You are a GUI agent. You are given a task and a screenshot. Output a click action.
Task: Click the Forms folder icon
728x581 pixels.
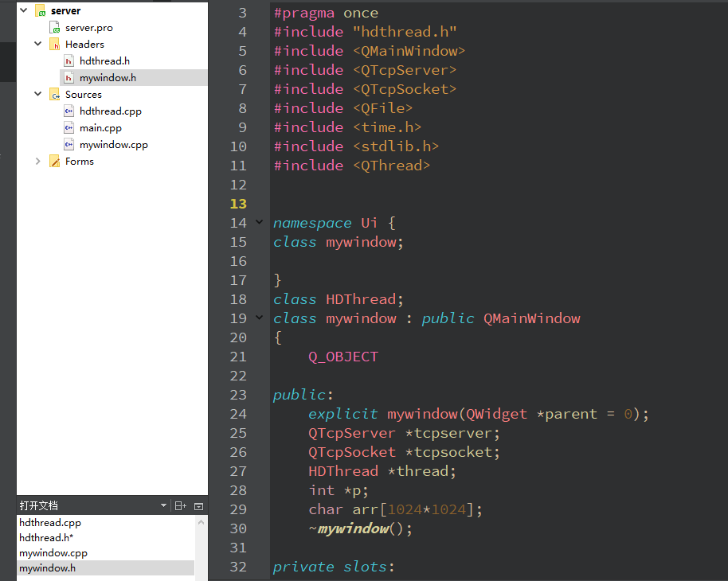pos(55,162)
